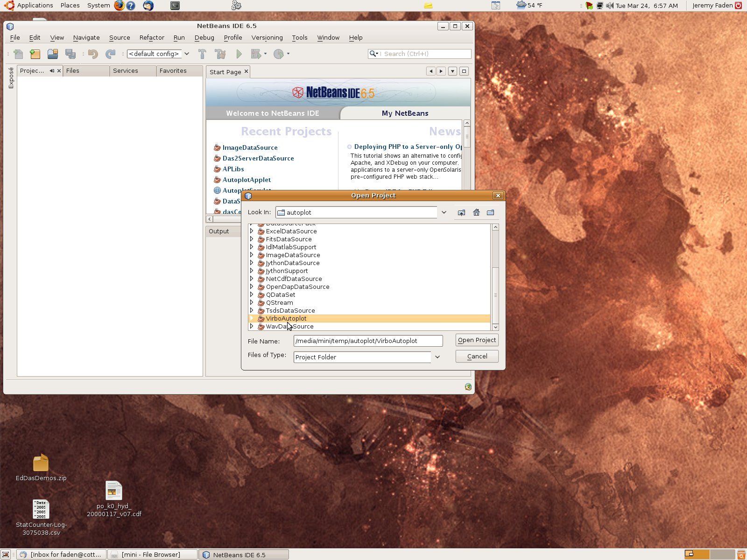747x560 pixels.
Task: Click the Open Project button
Action: tap(476, 340)
